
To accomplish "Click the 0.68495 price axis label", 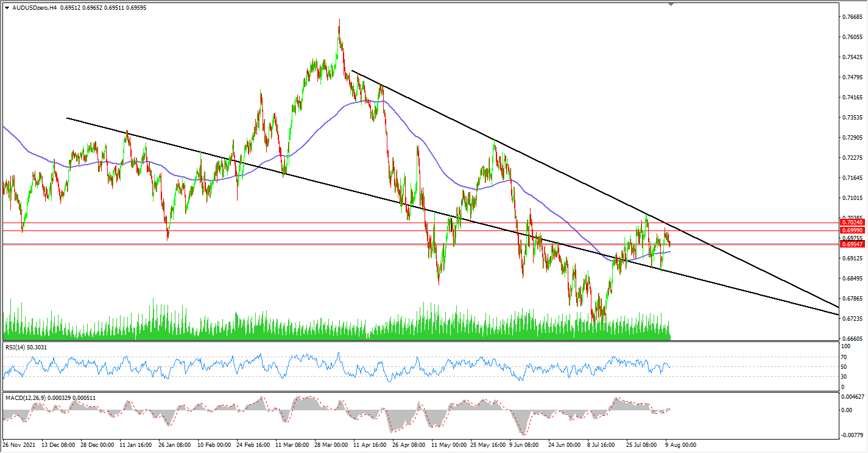I will coord(852,278).
